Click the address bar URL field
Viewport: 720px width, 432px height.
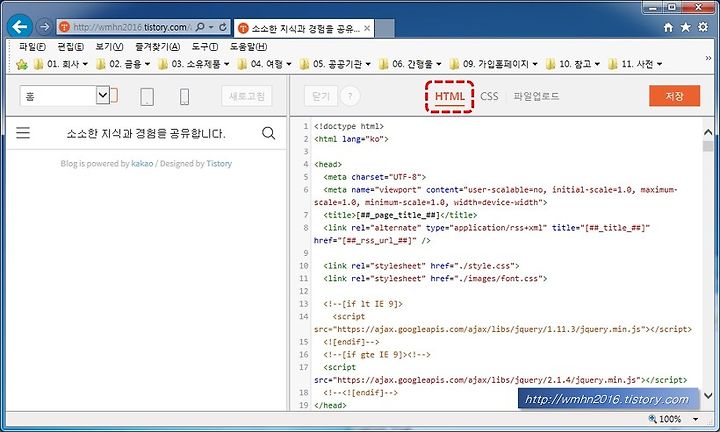133,27
